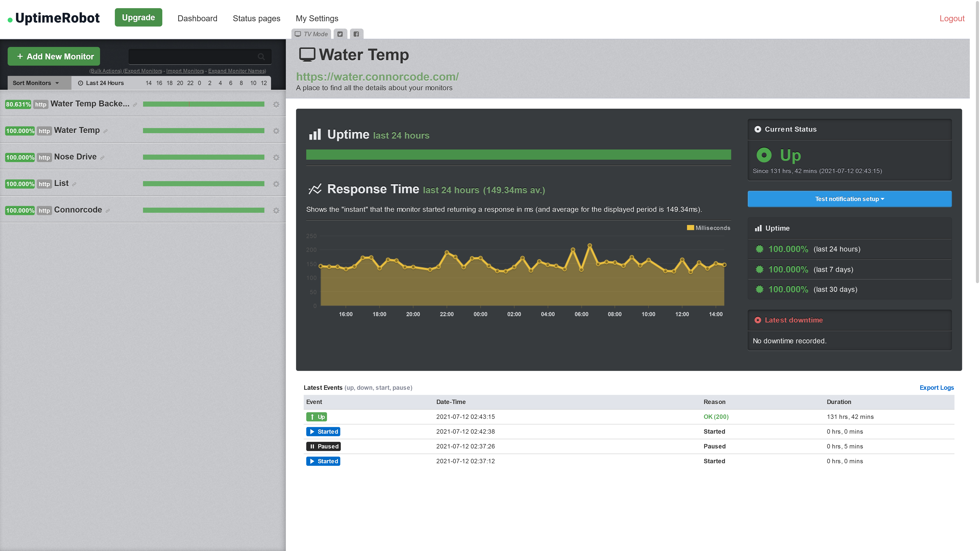Click the green Upgrade button
Screen dimensions: 980x551
pos(138,18)
